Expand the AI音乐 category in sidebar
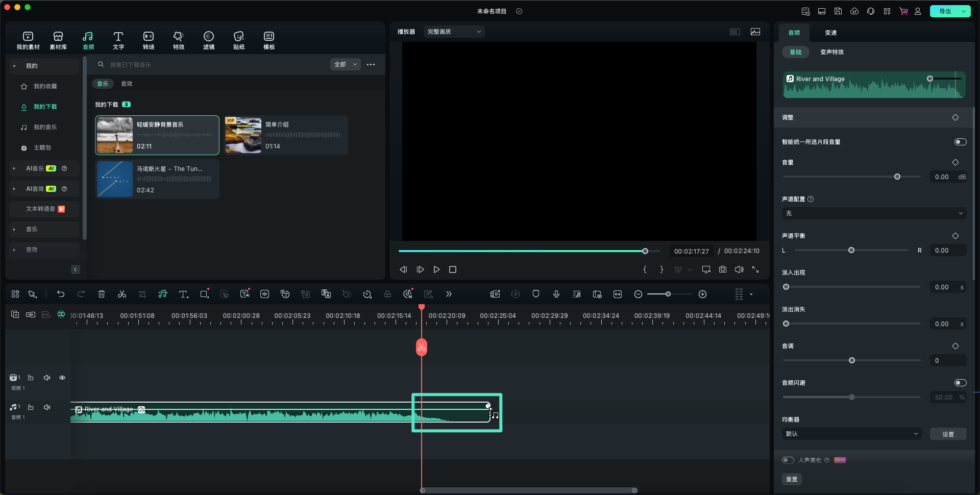The image size is (980, 495). pos(14,168)
